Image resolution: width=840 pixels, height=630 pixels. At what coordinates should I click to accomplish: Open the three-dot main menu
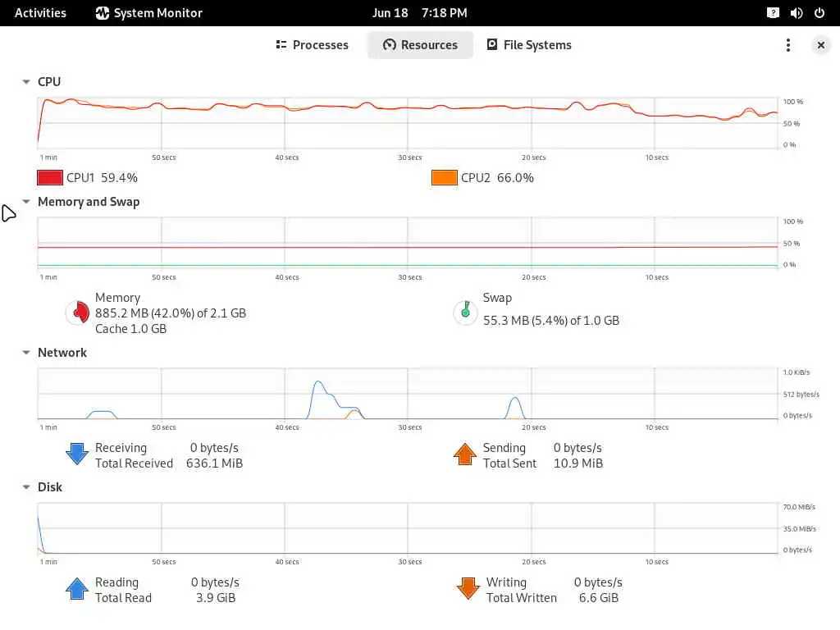[x=788, y=45]
